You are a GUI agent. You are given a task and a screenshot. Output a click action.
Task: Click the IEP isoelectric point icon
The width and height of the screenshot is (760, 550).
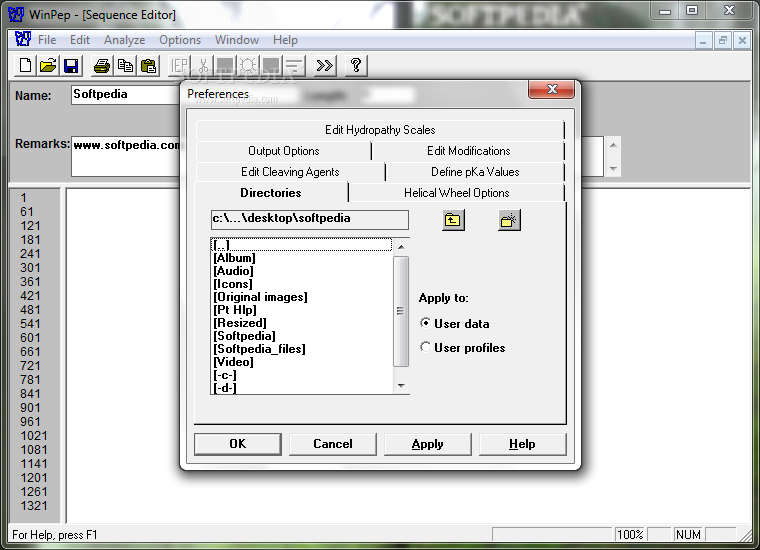point(179,65)
